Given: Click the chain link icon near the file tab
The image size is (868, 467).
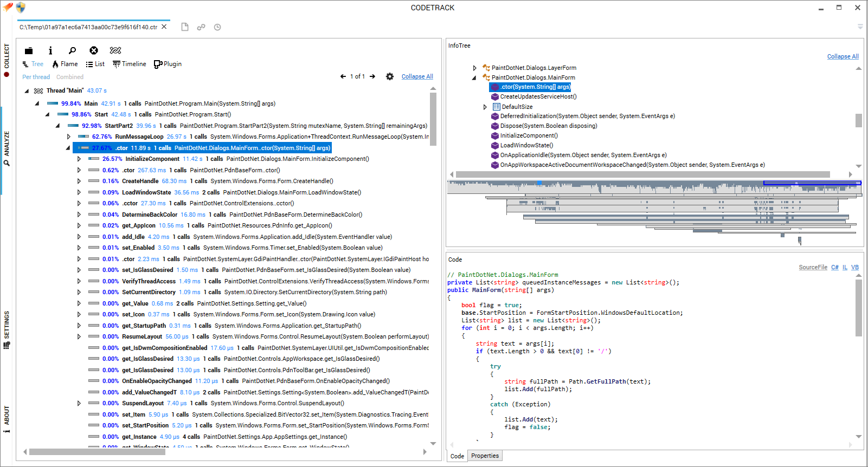Looking at the screenshot, I should coord(201,27).
